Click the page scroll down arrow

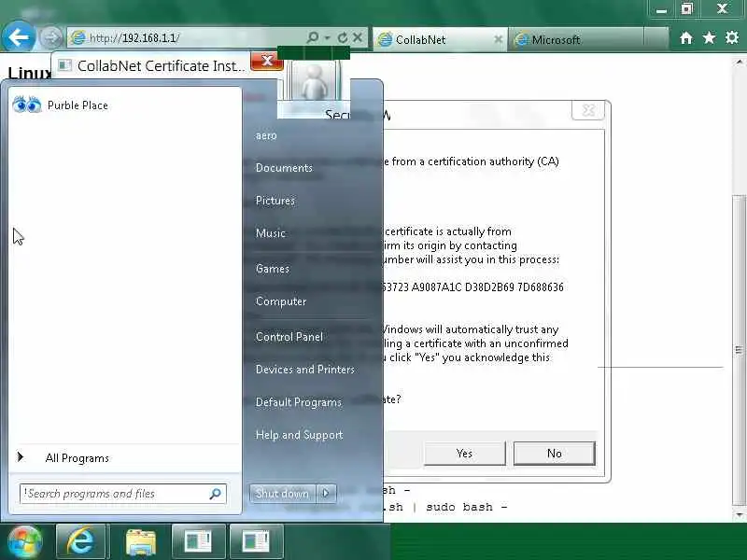[x=739, y=515]
